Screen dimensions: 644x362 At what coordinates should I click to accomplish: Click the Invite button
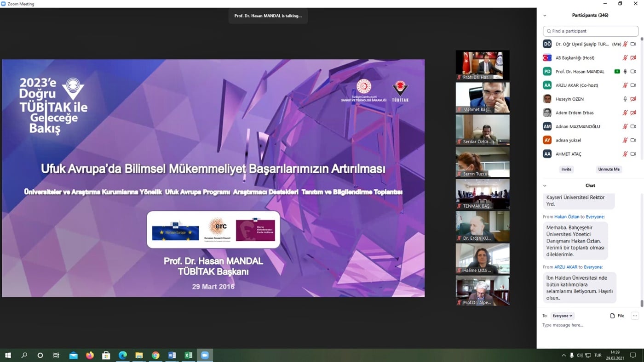pyautogui.click(x=566, y=169)
